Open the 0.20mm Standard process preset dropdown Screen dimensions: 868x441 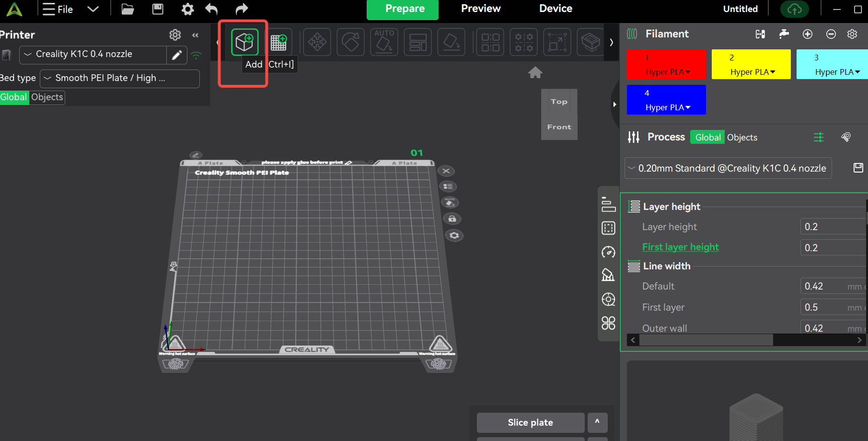coord(728,168)
